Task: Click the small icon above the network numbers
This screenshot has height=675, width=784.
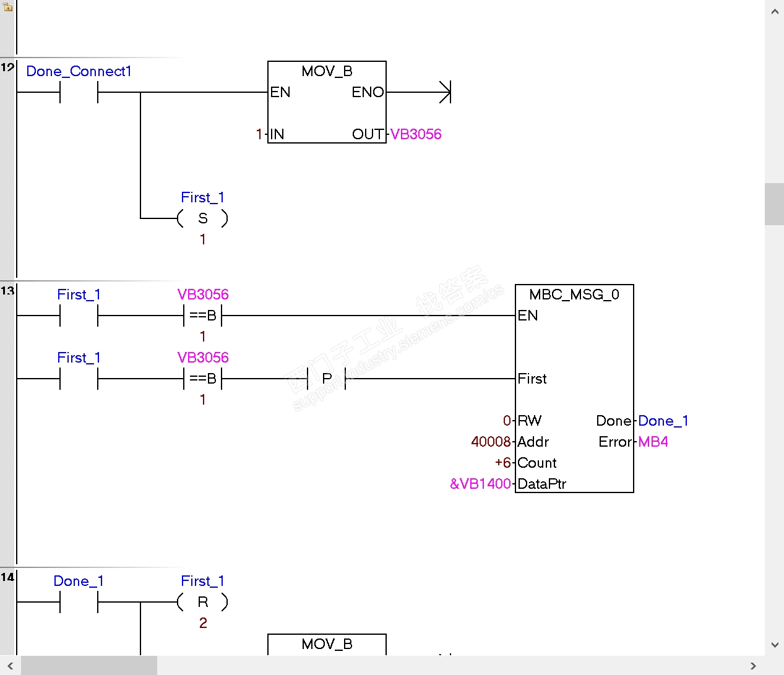Action: [x=7, y=6]
